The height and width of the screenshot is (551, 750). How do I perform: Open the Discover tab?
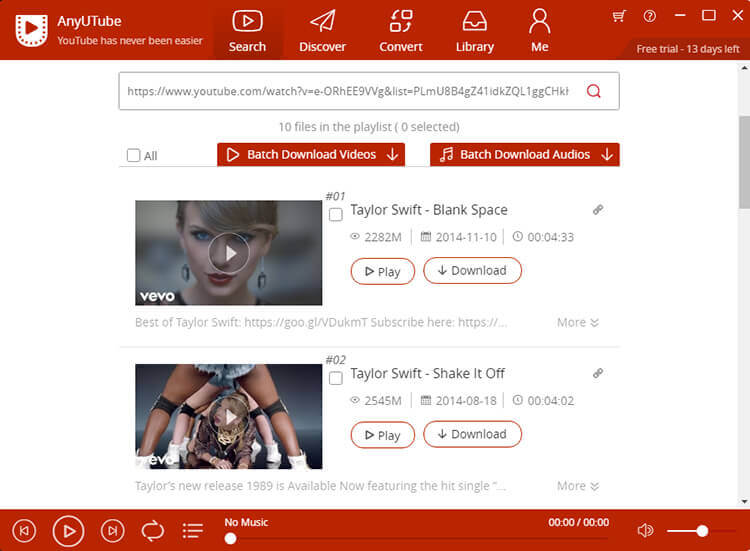(x=322, y=31)
